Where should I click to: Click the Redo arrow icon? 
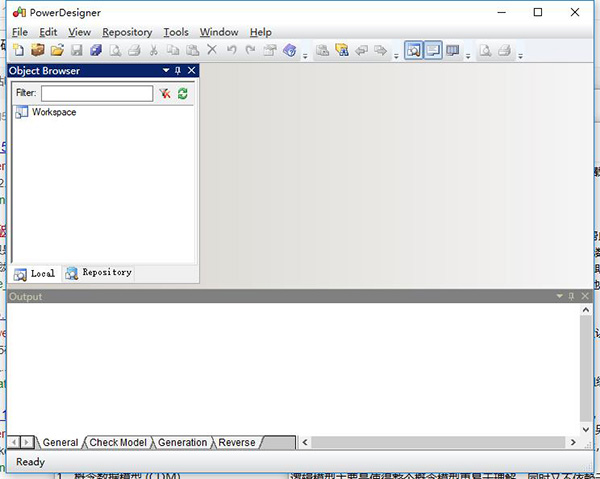point(250,50)
